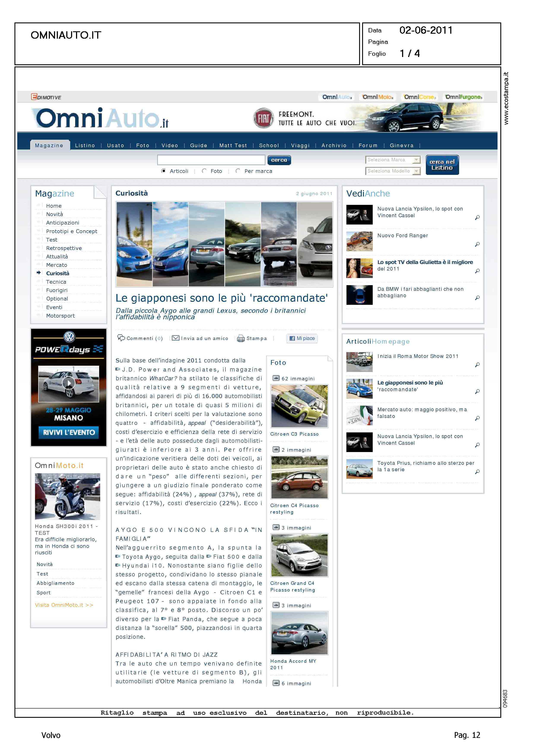
Task: Click the Commenti speech bubble icon
Action: click(x=121, y=338)
